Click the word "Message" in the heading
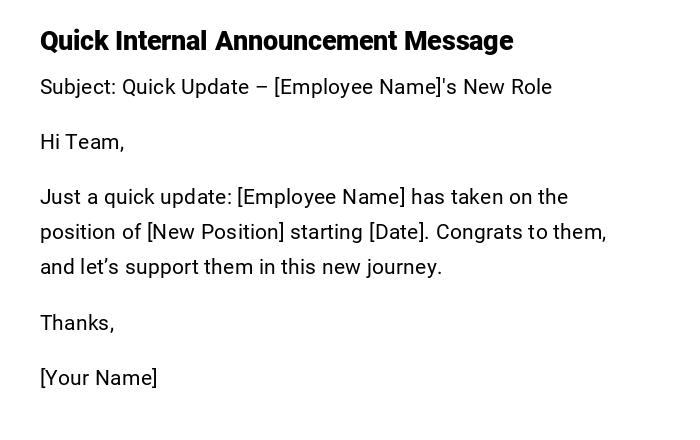700x440 pixels. 458,41
